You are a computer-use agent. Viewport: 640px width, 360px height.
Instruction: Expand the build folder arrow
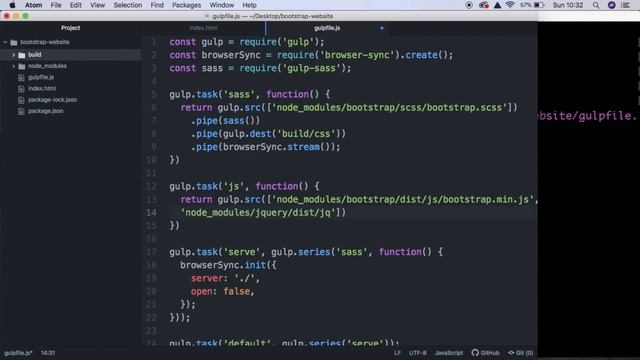tap(13, 55)
